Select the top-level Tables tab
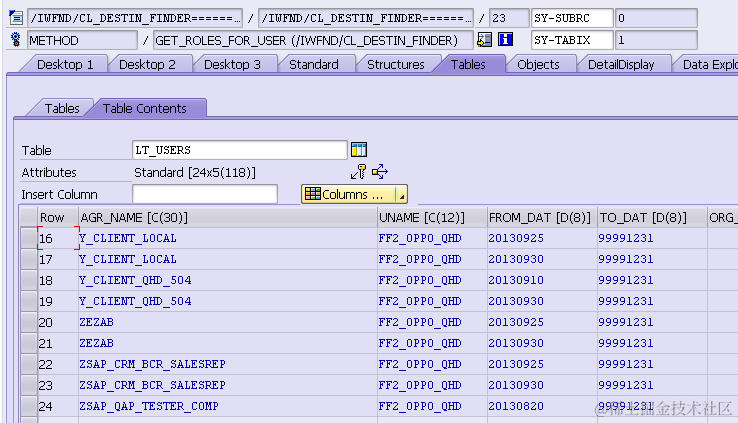This screenshot has height=423, width=738. 468,64
